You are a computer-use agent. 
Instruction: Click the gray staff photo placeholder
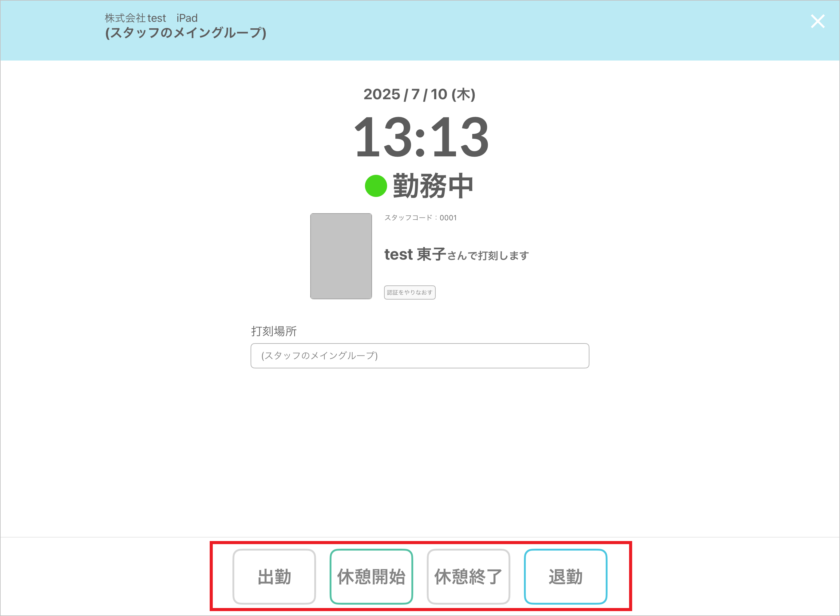pyautogui.click(x=341, y=256)
